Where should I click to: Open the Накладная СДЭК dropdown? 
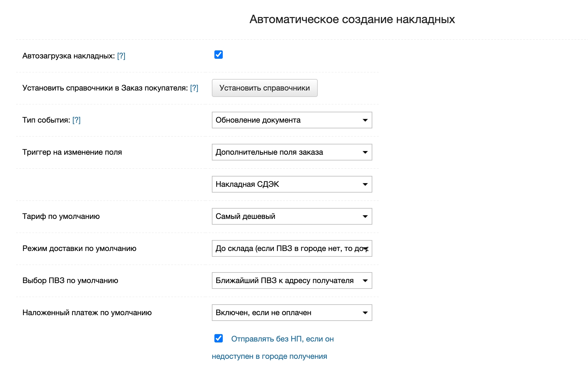click(292, 184)
